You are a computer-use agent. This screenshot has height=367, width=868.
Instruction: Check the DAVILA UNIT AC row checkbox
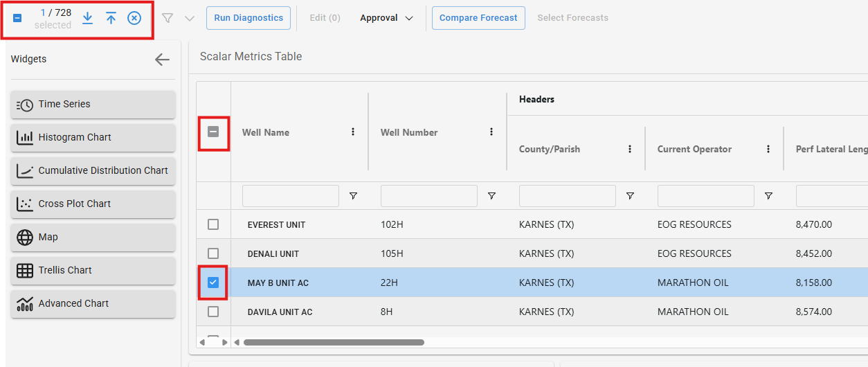213,312
